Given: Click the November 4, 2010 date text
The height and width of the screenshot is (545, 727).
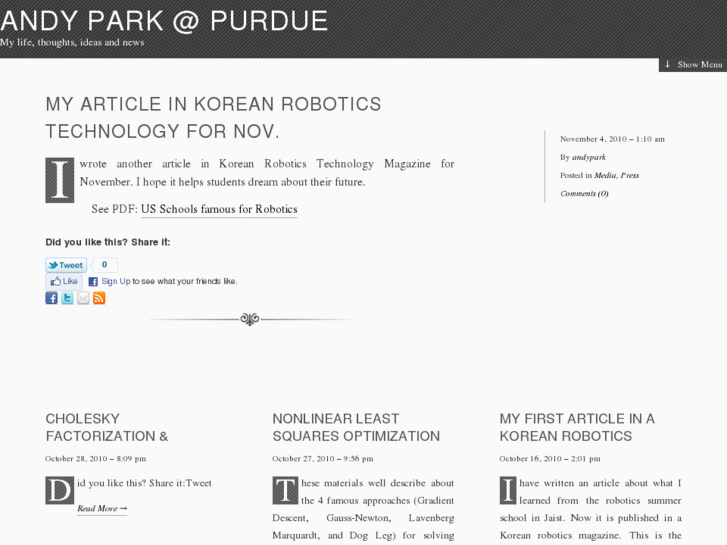Looking at the screenshot, I should tap(612, 139).
